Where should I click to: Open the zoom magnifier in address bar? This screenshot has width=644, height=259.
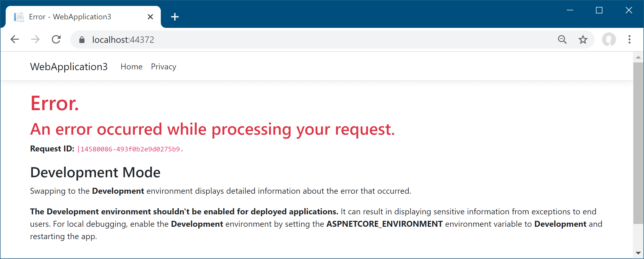point(562,39)
